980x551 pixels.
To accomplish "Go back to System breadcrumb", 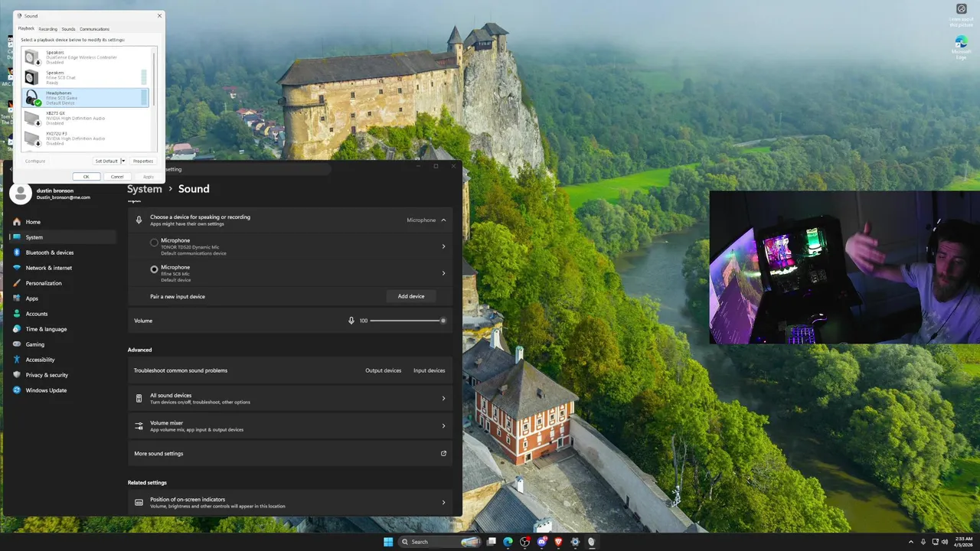I will (145, 189).
